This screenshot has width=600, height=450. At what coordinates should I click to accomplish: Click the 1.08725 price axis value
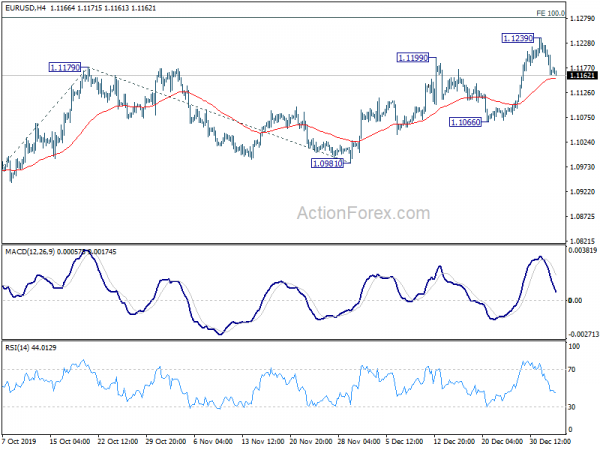[x=582, y=217]
